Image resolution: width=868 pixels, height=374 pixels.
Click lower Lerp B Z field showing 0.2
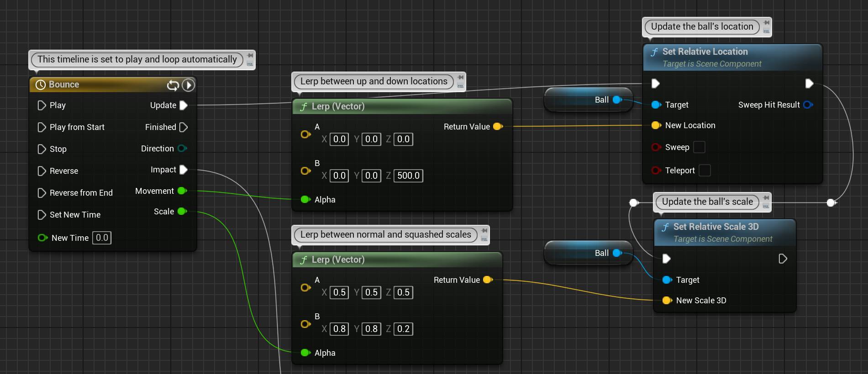[x=403, y=329]
